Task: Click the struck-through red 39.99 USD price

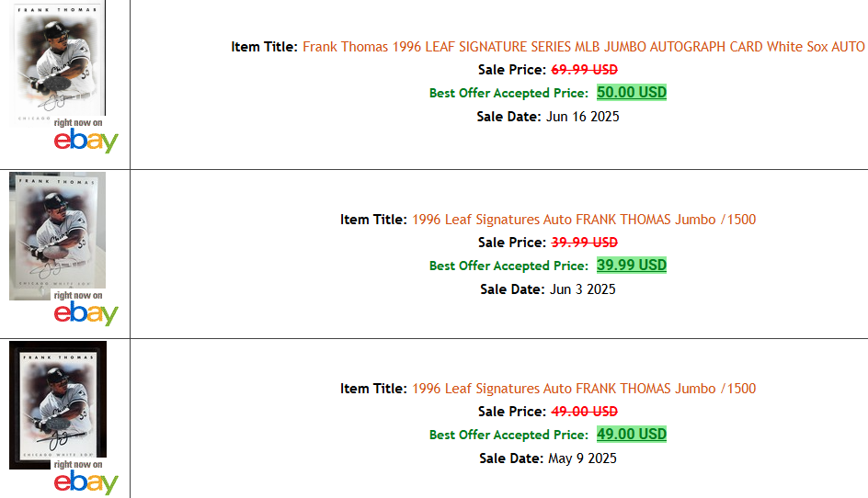Action: point(585,243)
